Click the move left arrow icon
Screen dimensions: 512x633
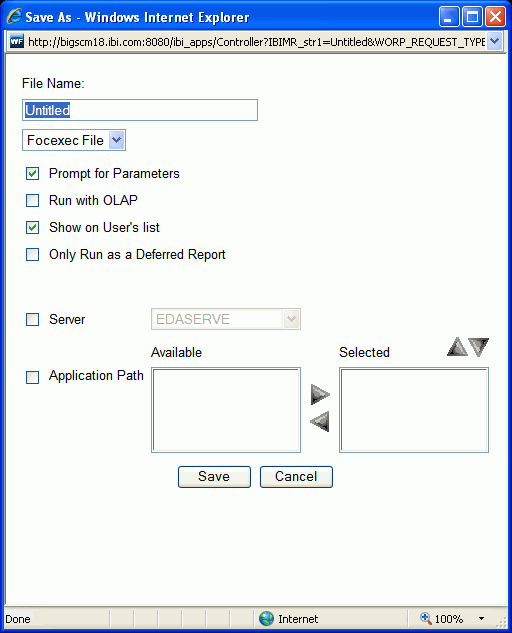click(x=320, y=421)
